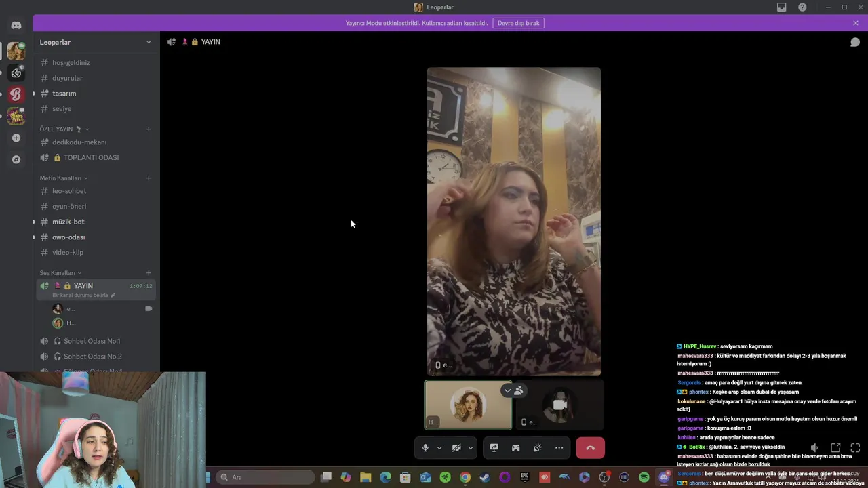Image resolution: width=868 pixels, height=488 pixels.
Task: Open more options three-dots in call controls
Action: 559,448
